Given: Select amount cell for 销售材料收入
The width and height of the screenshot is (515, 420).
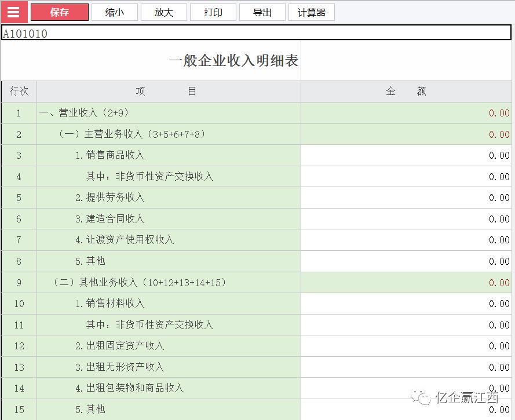Looking at the screenshot, I should [406, 304].
